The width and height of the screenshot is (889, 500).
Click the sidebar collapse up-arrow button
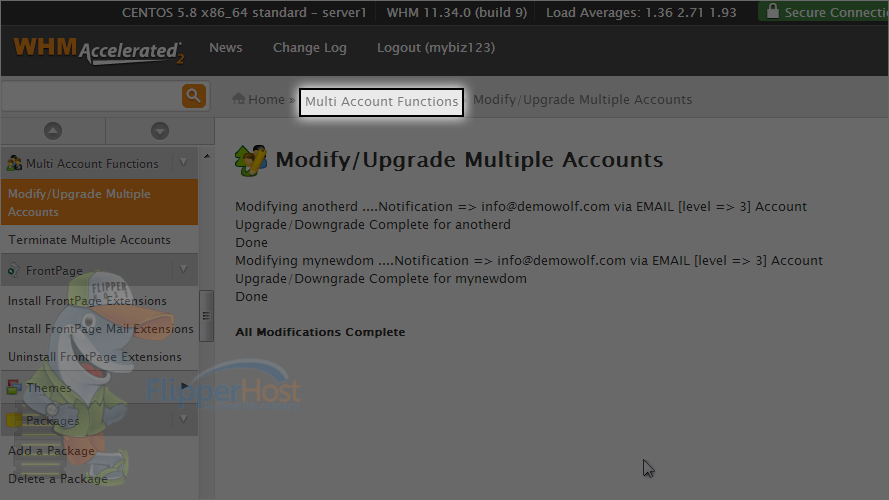coord(53,131)
